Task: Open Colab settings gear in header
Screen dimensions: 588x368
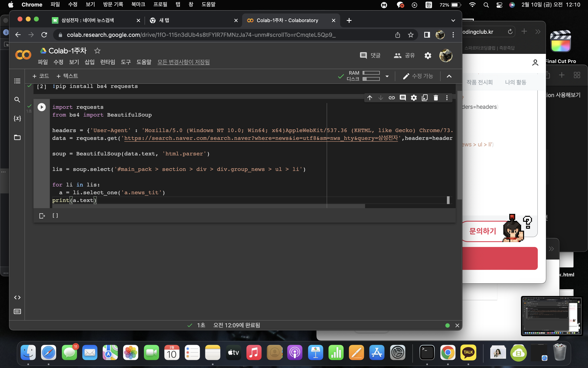Action: pos(428,56)
